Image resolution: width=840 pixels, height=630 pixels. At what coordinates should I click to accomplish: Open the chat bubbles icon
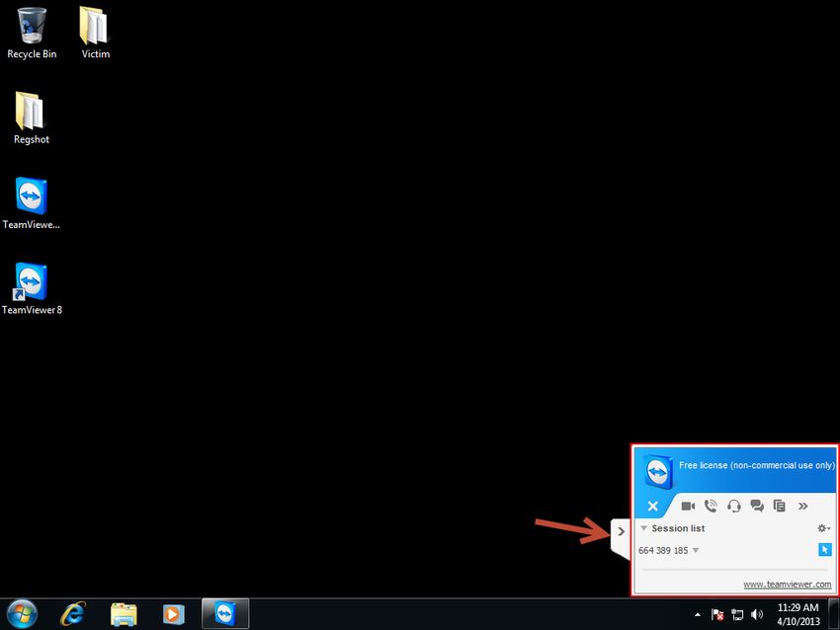pyautogui.click(x=757, y=506)
